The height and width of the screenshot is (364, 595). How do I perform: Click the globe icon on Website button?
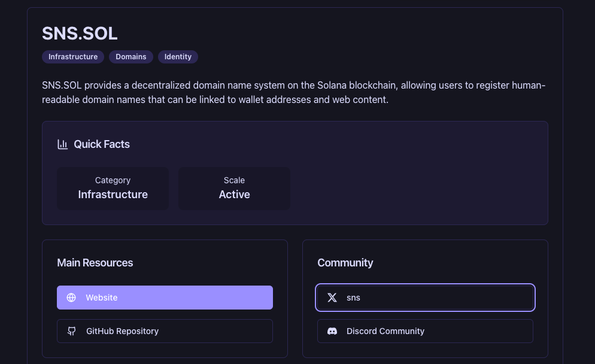point(71,298)
